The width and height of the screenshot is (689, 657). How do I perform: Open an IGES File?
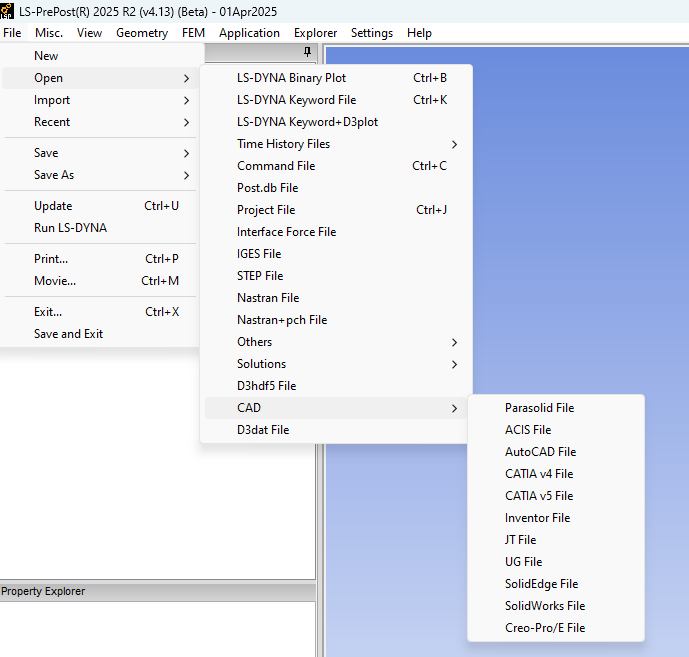pos(336,254)
